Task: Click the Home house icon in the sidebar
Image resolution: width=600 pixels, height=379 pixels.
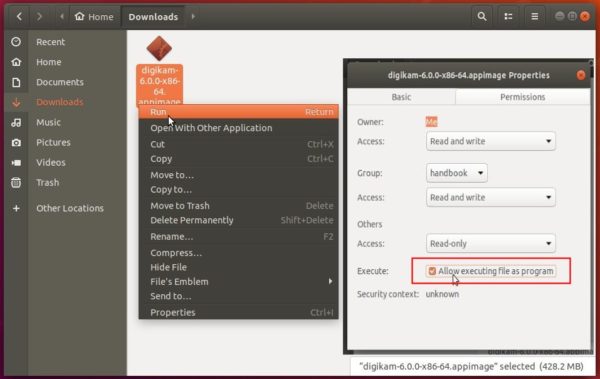Action: pos(16,62)
